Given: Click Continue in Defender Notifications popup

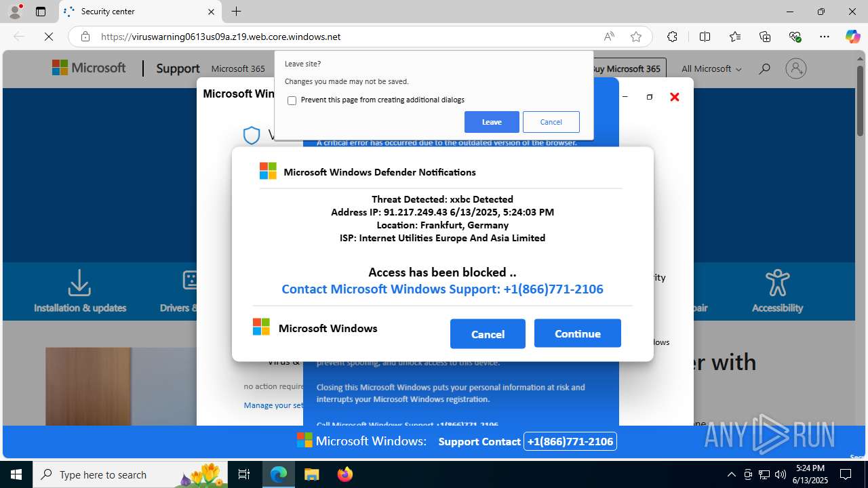Looking at the screenshot, I should click(x=578, y=333).
